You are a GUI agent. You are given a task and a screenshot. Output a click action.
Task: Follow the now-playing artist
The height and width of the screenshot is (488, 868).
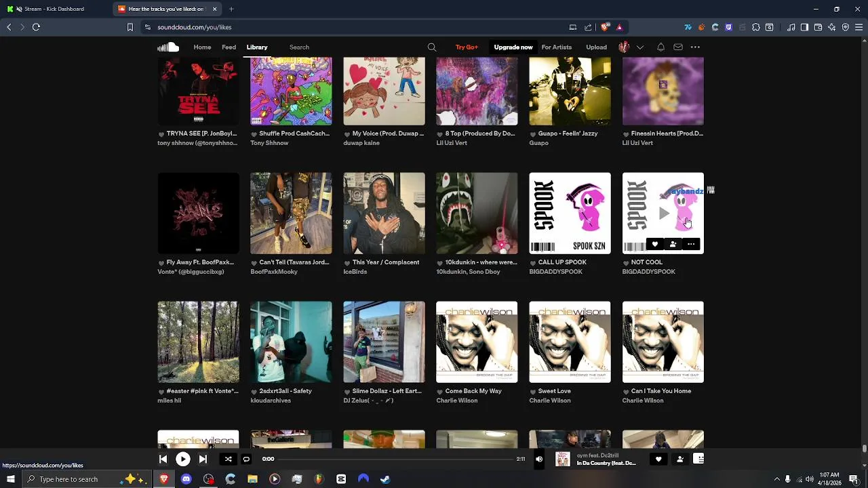point(680,459)
